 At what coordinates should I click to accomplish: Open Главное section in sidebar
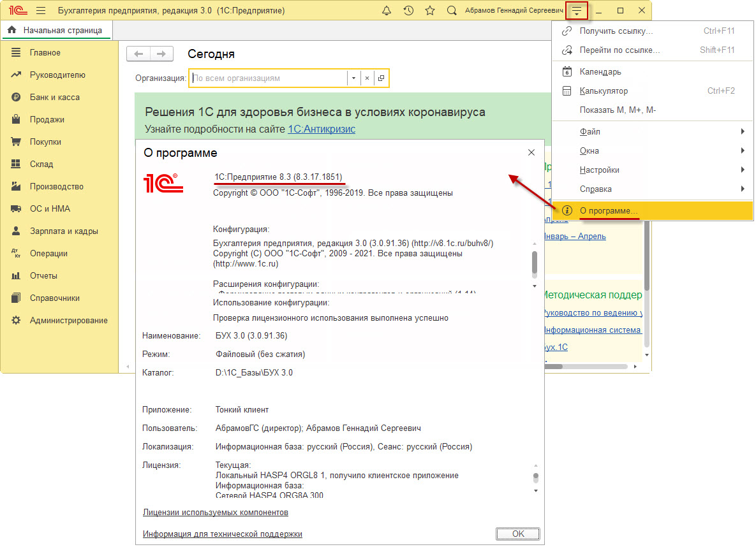(x=59, y=52)
